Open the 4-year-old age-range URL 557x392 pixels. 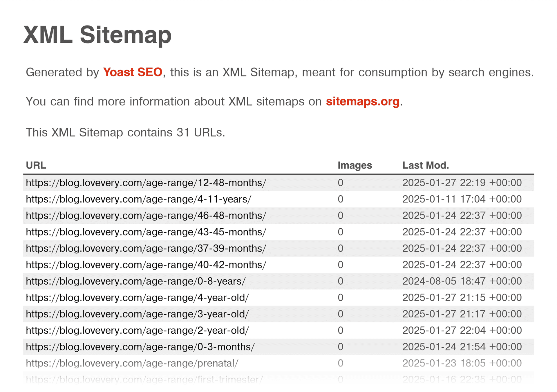[137, 298]
